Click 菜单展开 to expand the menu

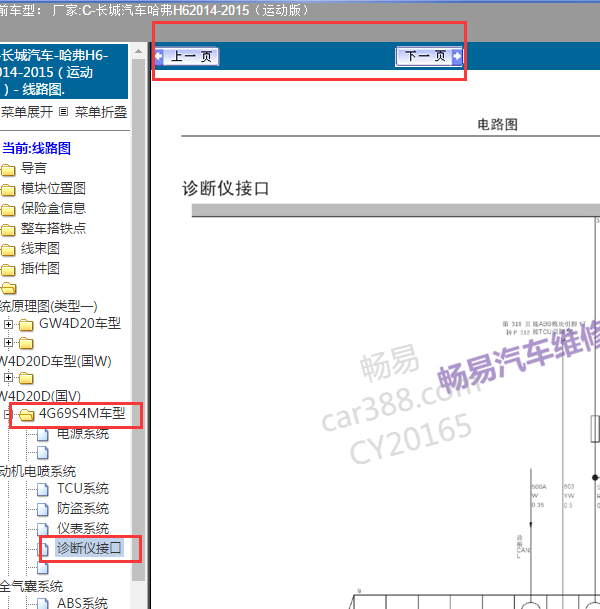(26, 112)
